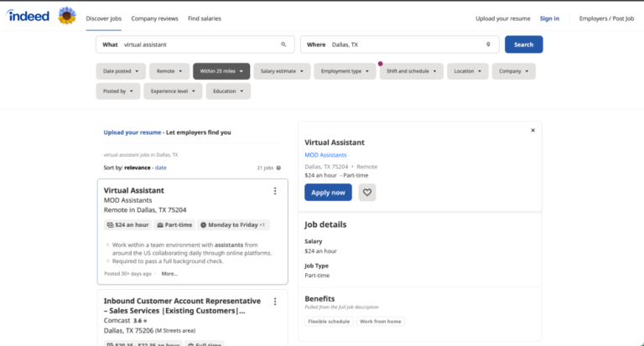Open the Experience level filter

click(x=173, y=91)
